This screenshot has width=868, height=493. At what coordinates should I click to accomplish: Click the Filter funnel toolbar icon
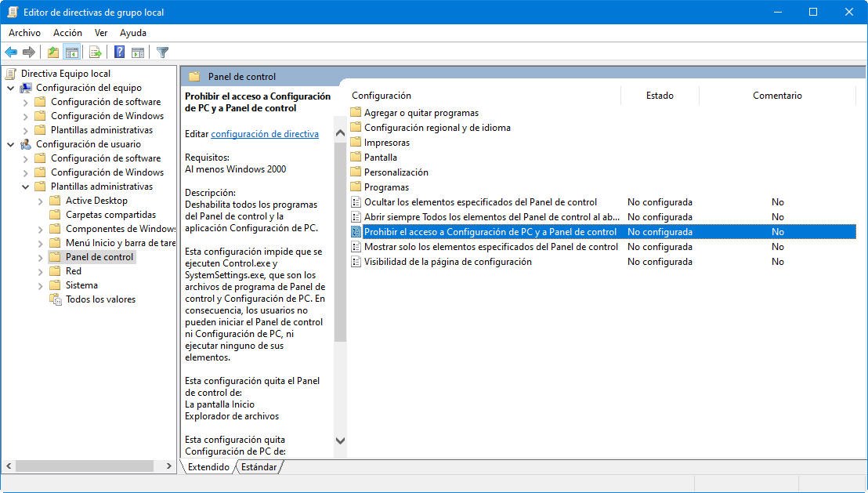162,53
